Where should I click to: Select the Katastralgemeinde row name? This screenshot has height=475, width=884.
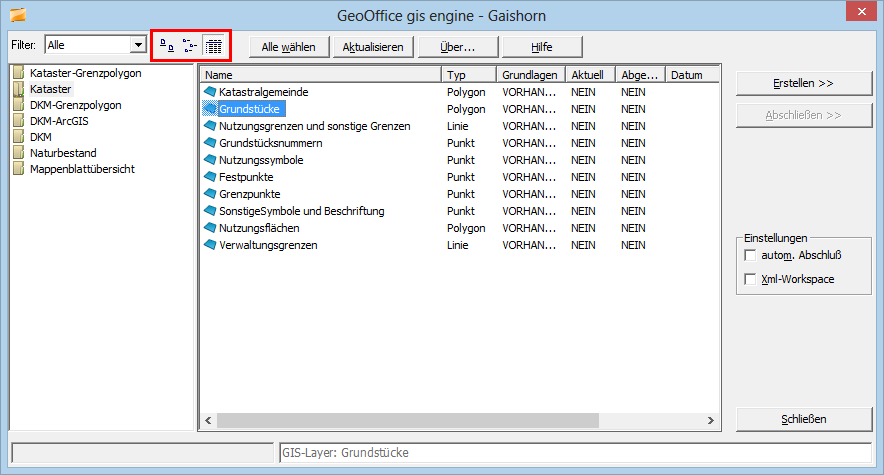click(x=264, y=92)
